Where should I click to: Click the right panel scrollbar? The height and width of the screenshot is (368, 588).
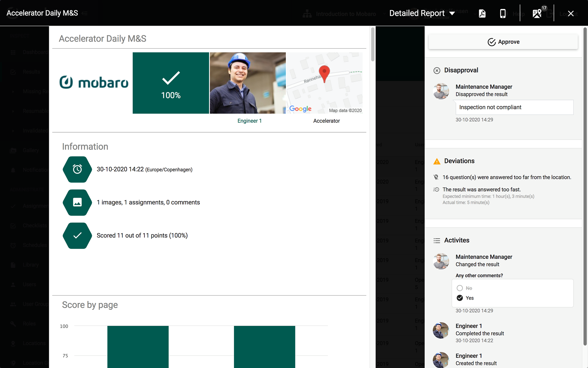tap(585, 186)
